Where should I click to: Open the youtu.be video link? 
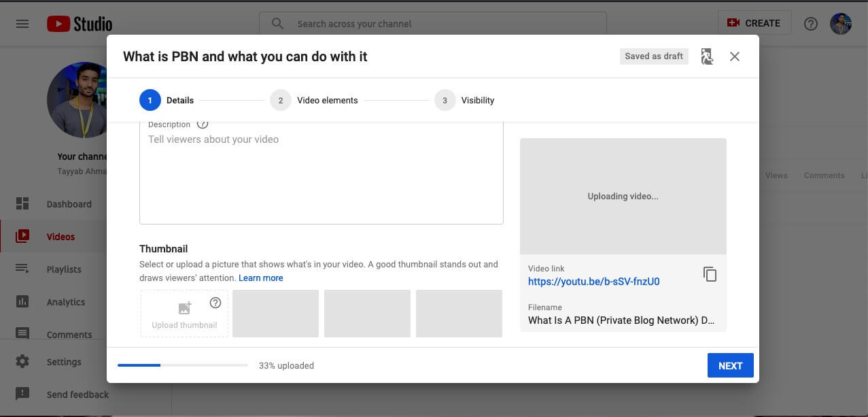(593, 282)
